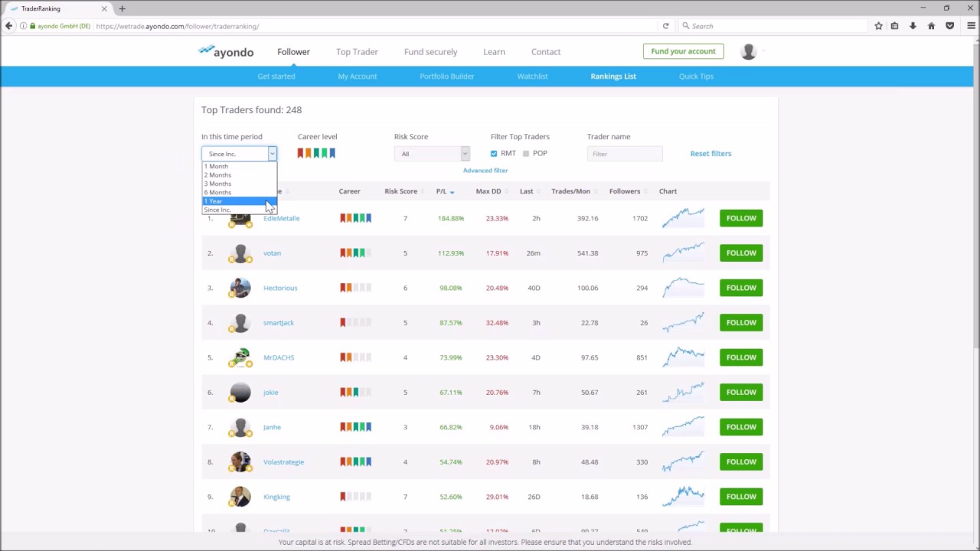Open votan trader profile link
The height and width of the screenshot is (551, 980).
(272, 253)
